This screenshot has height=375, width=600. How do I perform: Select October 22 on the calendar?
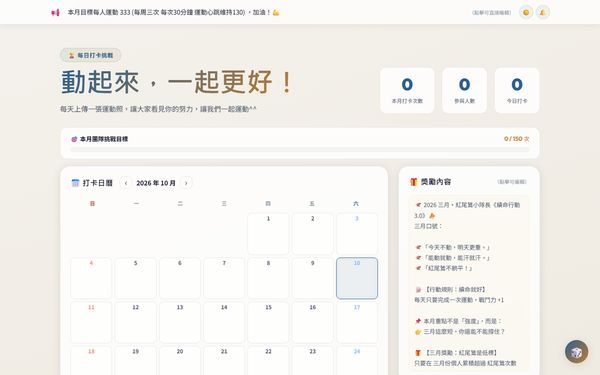pos(268,361)
